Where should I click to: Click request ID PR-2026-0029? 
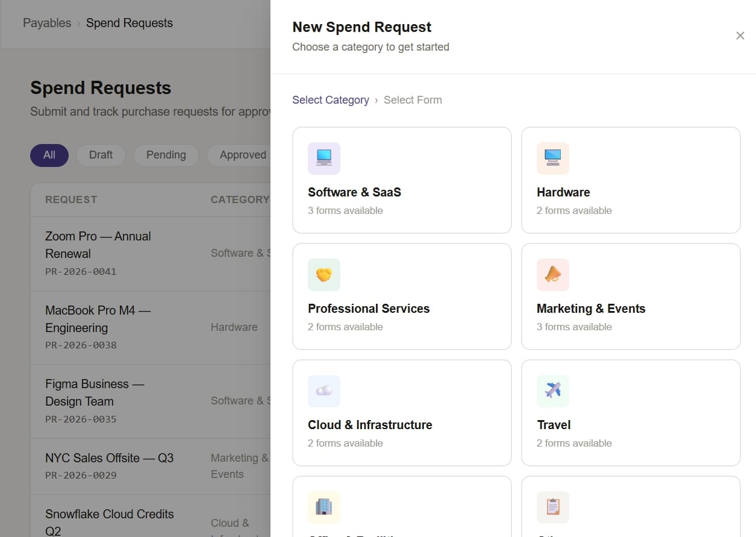(x=81, y=475)
